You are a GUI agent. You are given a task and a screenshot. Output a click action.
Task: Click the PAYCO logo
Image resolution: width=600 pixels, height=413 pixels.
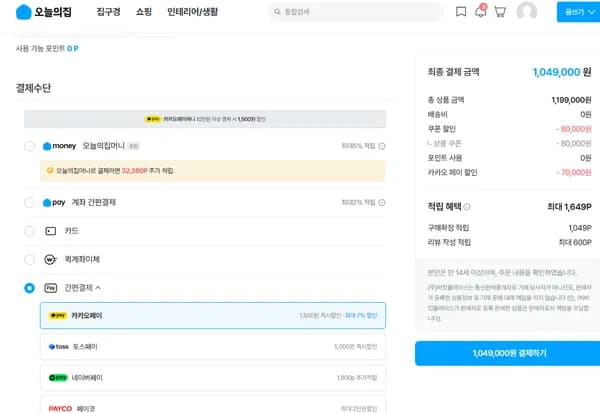(60, 408)
